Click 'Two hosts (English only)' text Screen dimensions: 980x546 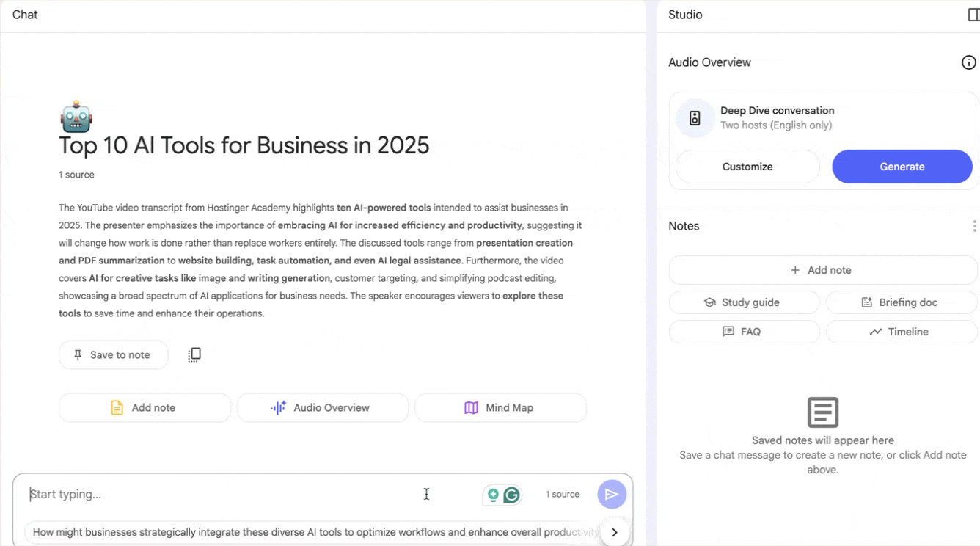(776, 125)
